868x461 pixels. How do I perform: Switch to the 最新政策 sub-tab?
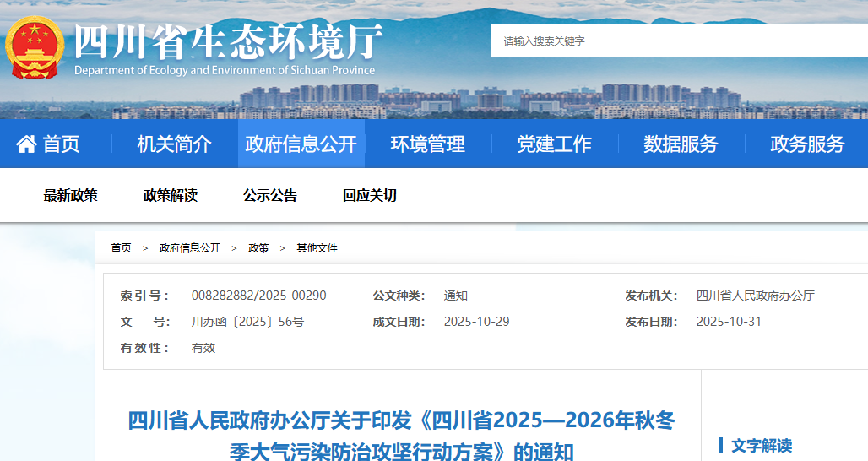click(71, 196)
